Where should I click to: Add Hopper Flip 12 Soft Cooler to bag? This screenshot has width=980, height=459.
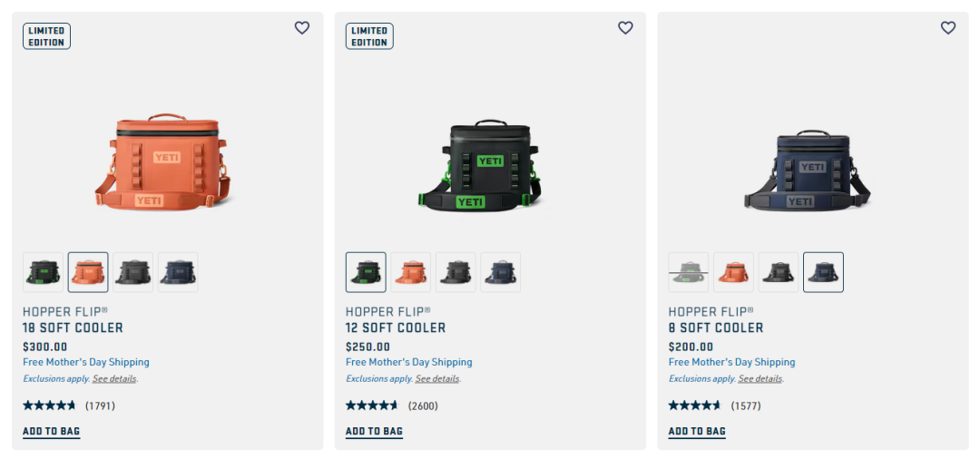(374, 432)
